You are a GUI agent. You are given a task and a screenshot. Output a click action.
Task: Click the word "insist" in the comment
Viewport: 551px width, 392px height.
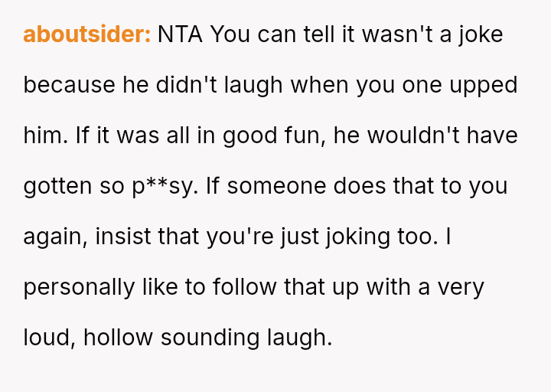(122, 237)
